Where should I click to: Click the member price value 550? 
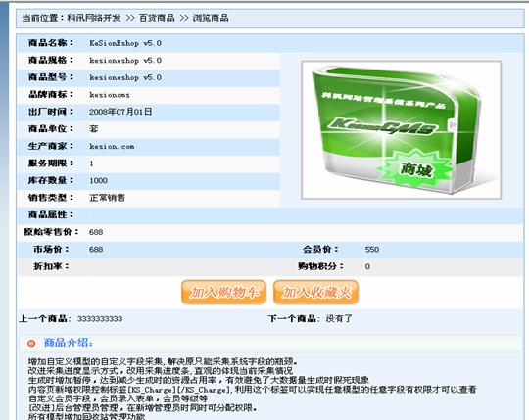(372, 250)
